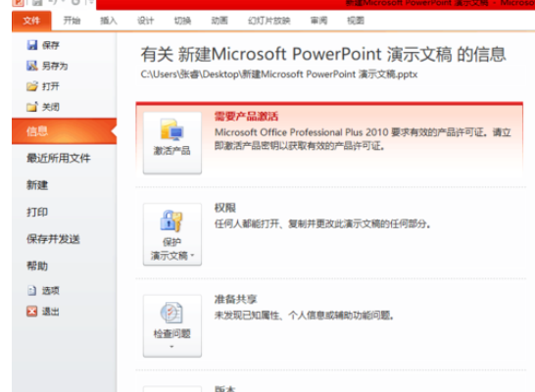Image resolution: width=535 pixels, height=392 pixels.
Task: Open Recent files (最近所用文件) menu item
Action: pyautogui.click(x=59, y=158)
